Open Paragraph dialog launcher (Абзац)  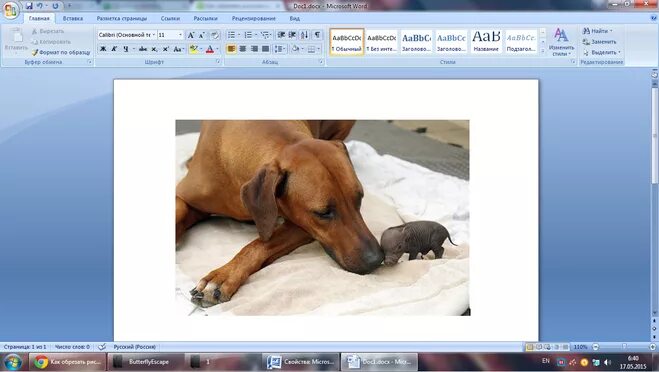(321, 62)
